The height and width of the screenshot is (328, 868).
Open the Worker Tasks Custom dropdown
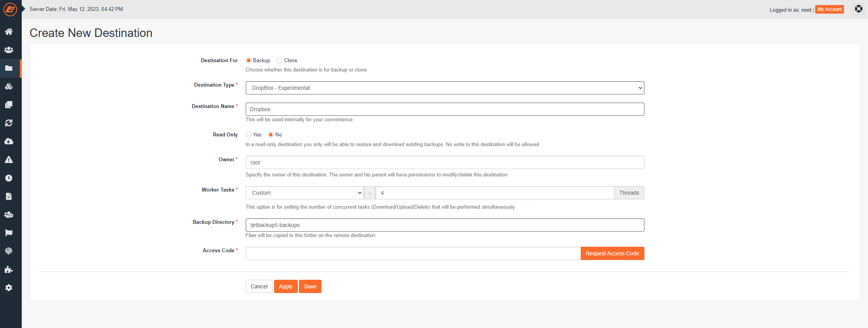pyautogui.click(x=304, y=193)
